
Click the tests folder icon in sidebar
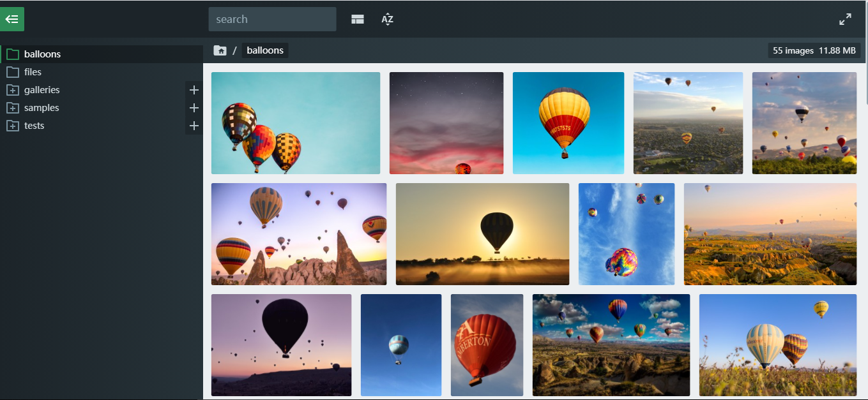(x=13, y=126)
